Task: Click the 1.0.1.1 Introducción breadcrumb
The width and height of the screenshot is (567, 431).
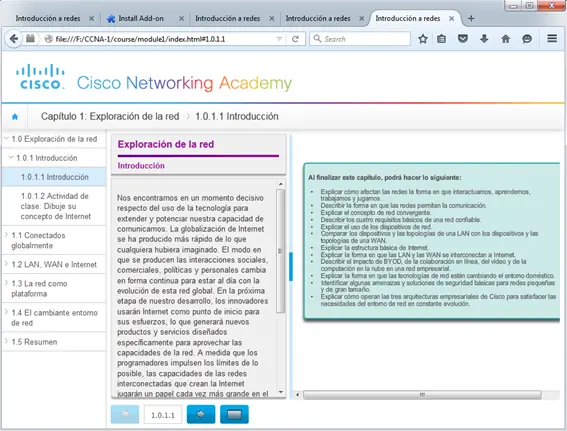Action: tap(237, 116)
